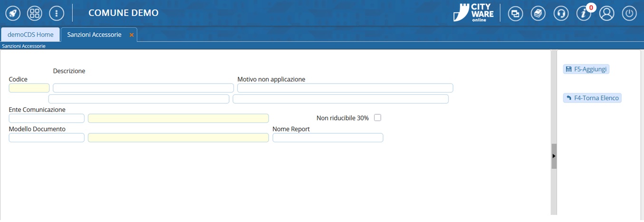The image size is (644, 222).
Task: Click the windows switcher icon in header
Action: tap(515, 13)
